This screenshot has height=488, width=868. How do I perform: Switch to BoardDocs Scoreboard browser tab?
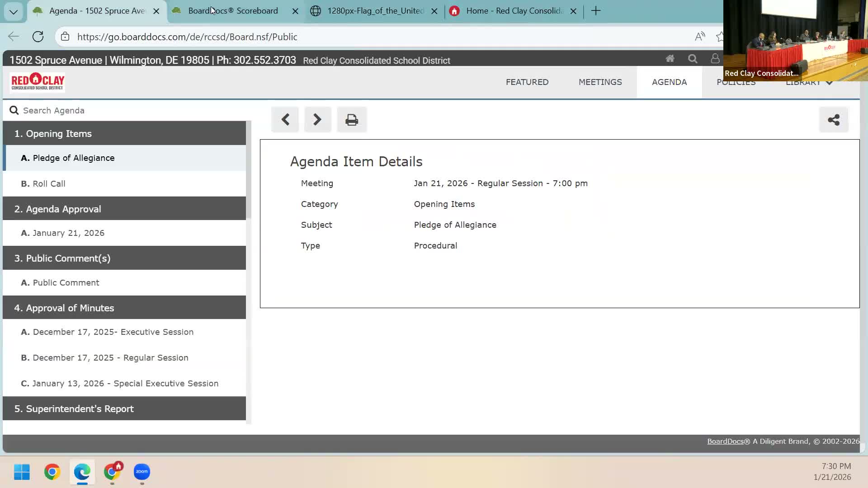click(x=233, y=11)
